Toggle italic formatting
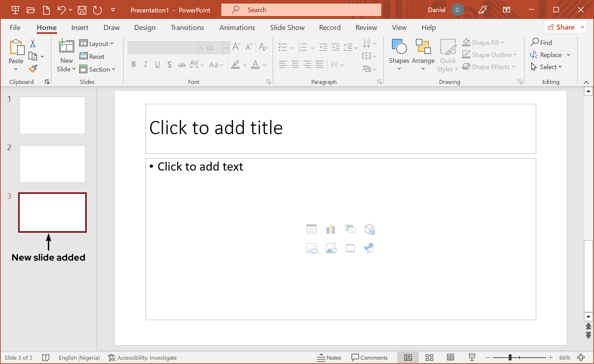594x364 pixels. pos(146,65)
